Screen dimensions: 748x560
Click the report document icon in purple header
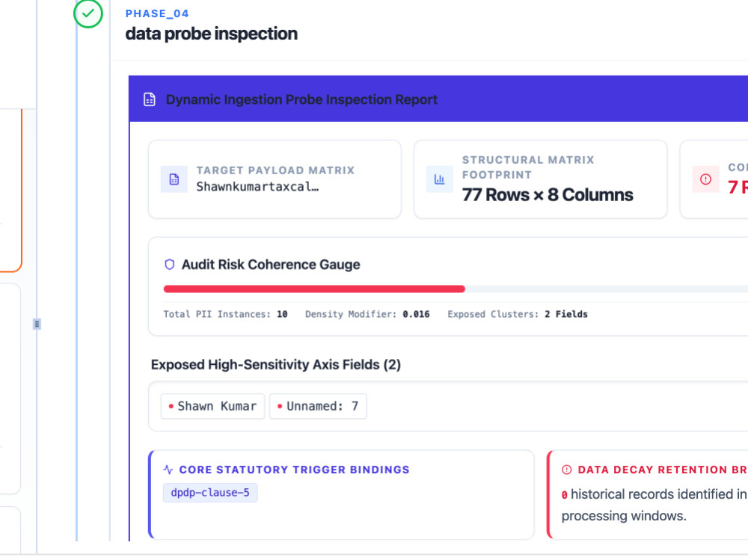click(150, 99)
